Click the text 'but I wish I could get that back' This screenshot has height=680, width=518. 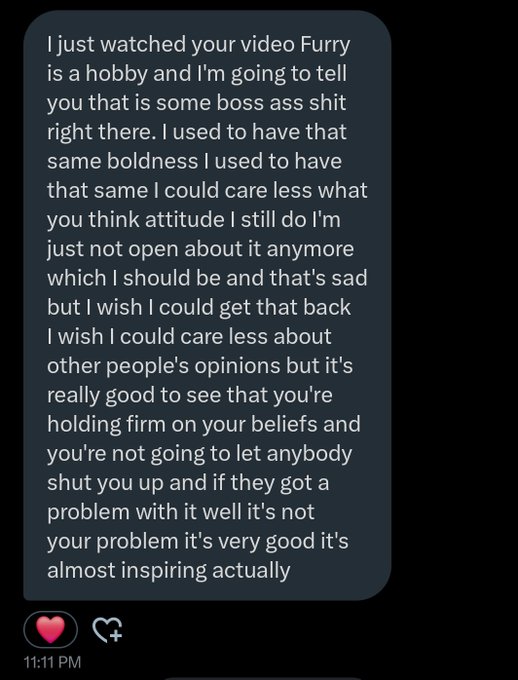(199, 307)
